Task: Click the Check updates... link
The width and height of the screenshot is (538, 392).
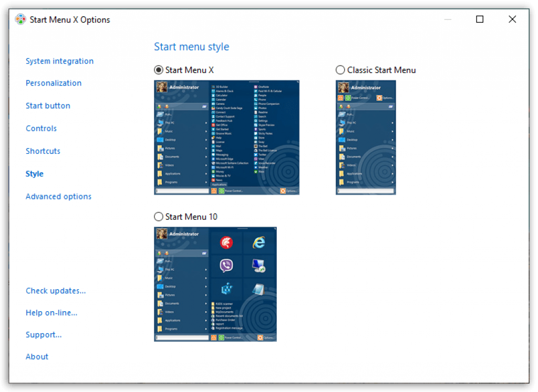Action: 56,291
